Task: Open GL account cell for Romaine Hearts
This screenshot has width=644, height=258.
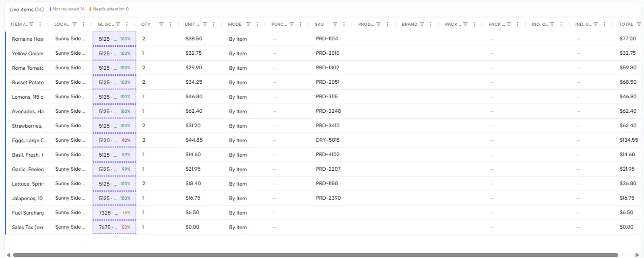Action: (x=114, y=39)
